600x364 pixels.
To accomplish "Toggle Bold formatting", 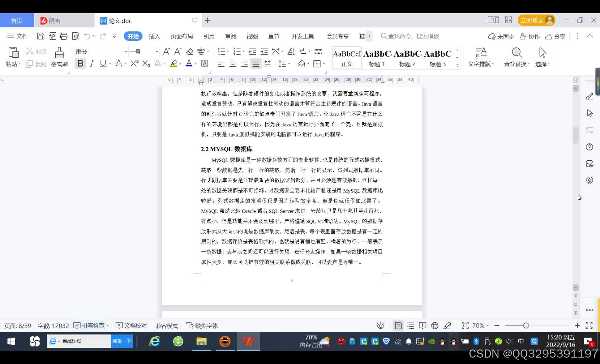I will click(x=80, y=63).
